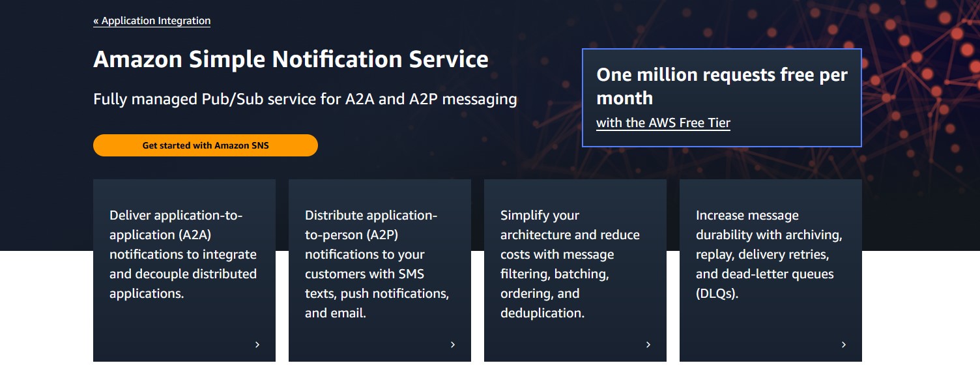Viewport: 980px width, 378px height.
Task: Follow the AWS Free Tier link
Action: point(663,123)
